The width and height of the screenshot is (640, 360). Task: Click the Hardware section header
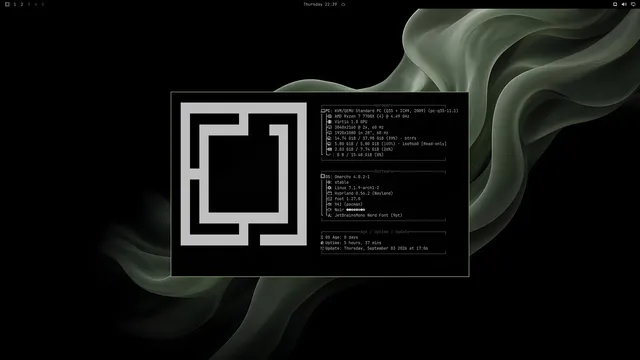point(383,105)
